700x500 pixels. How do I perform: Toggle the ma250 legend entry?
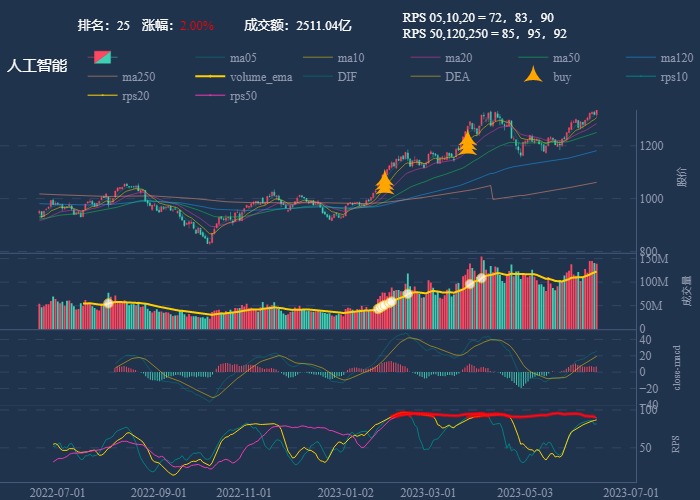137,77
